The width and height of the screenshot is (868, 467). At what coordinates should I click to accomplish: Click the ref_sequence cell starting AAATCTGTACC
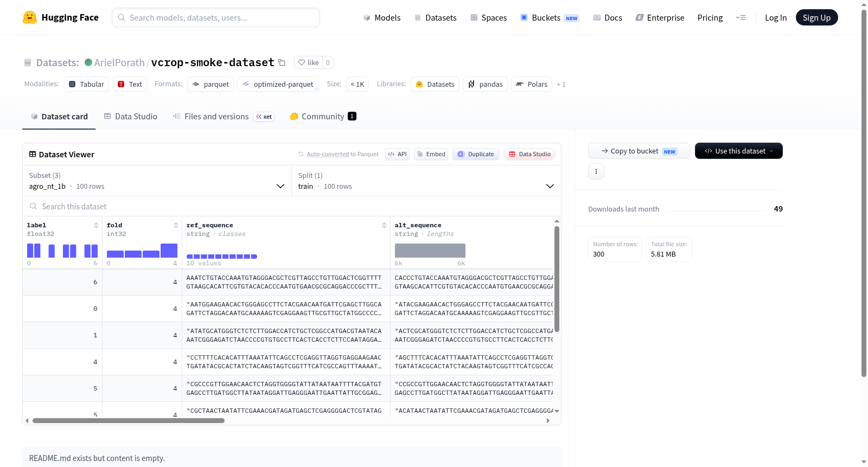click(286, 282)
